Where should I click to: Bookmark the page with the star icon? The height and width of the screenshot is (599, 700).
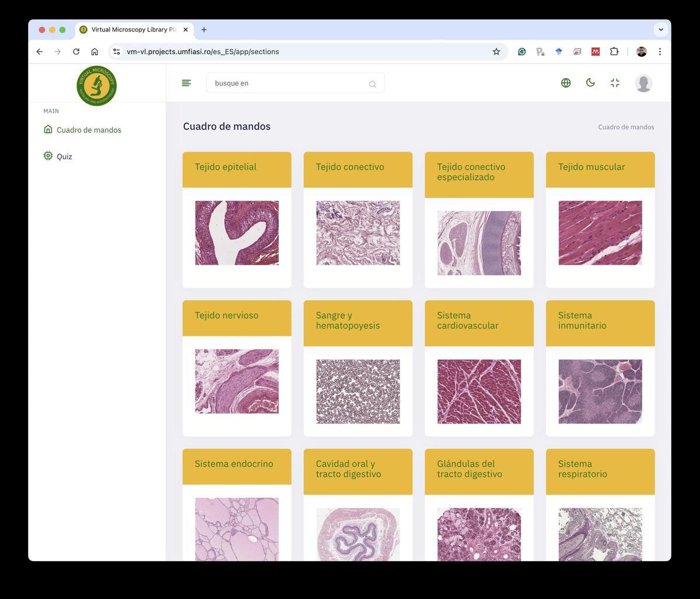point(496,51)
